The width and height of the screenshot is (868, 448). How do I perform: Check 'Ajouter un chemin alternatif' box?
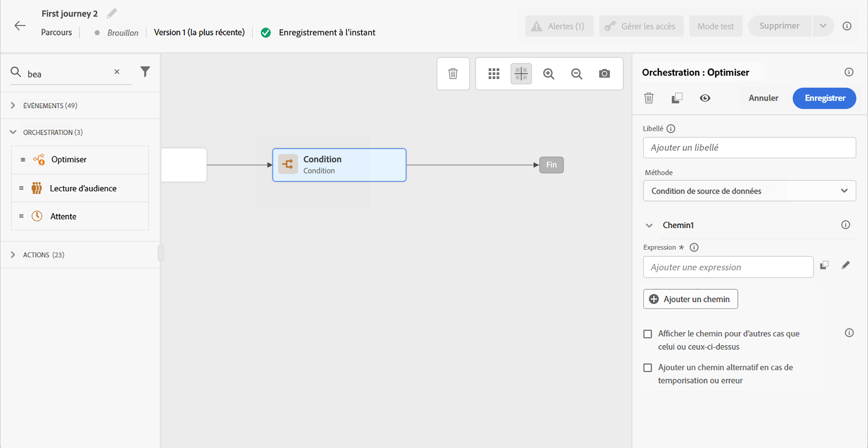pos(648,367)
